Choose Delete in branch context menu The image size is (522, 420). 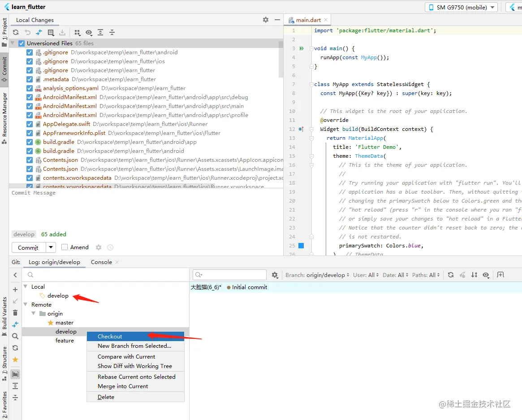tap(135, 397)
